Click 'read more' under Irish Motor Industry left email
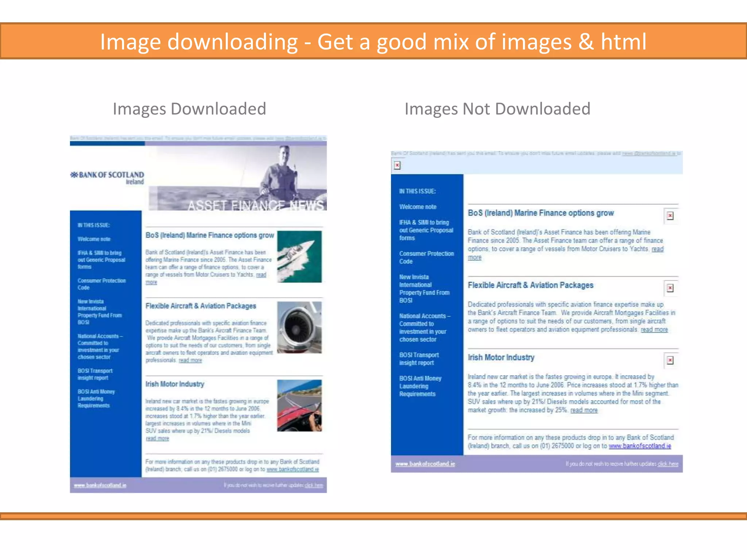The width and height of the screenshot is (747, 560). tap(157, 439)
